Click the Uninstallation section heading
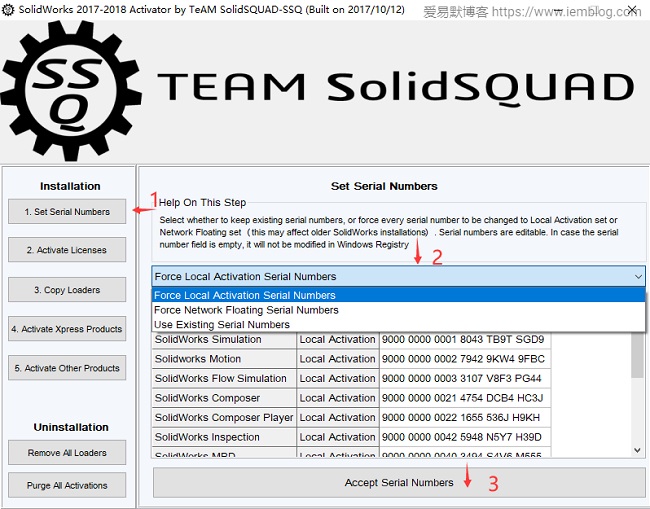 71,427
